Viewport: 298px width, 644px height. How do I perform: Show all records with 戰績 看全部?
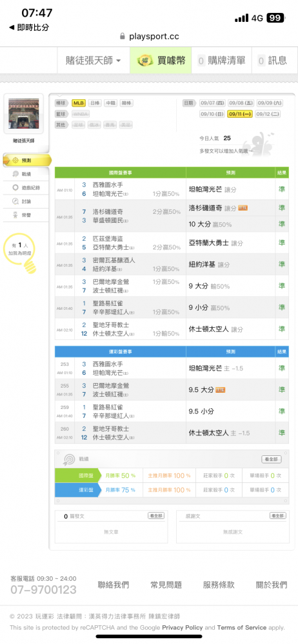(x=272, y=459)
